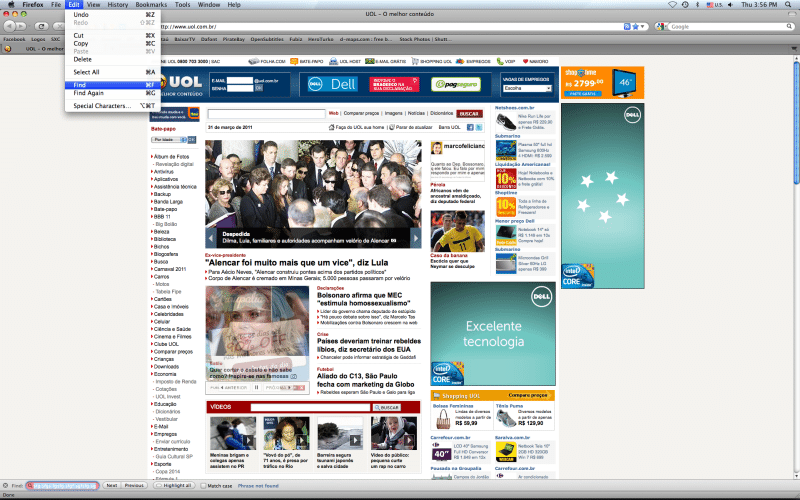Open the Time Machine clock icon
The width and height of the screenshot is (800, 500).
click(685, 5)
